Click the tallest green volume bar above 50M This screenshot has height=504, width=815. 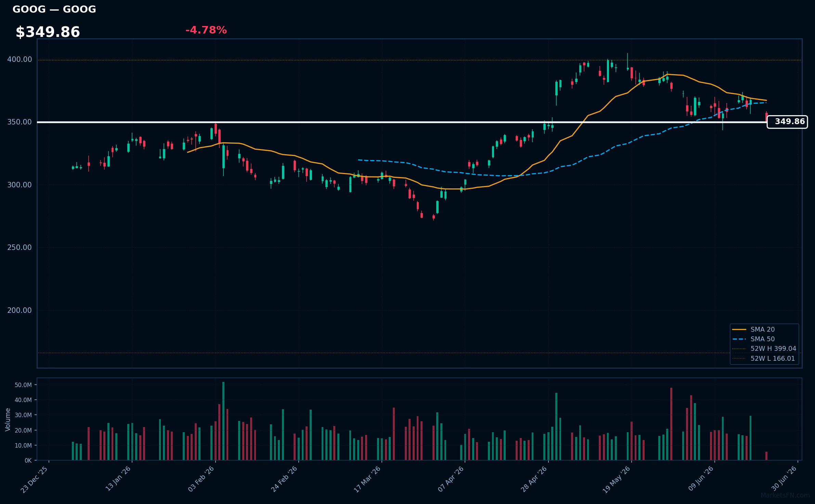223,421
